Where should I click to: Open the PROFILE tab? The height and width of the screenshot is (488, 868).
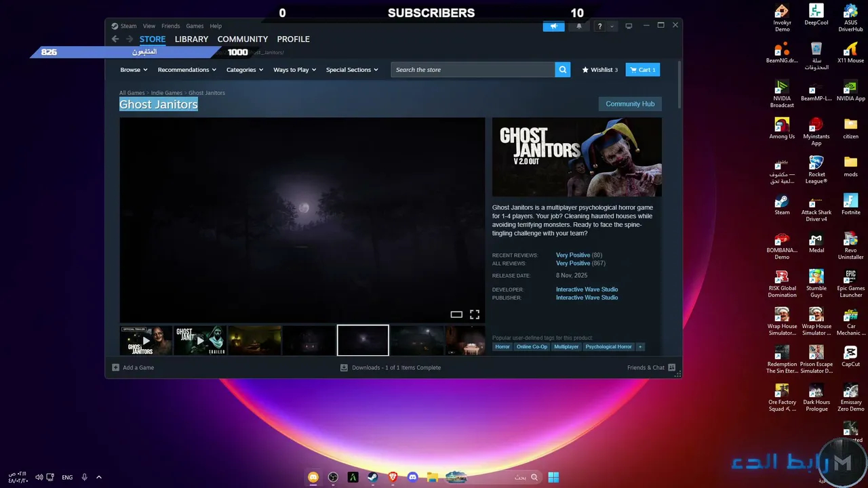coord(293,39)
